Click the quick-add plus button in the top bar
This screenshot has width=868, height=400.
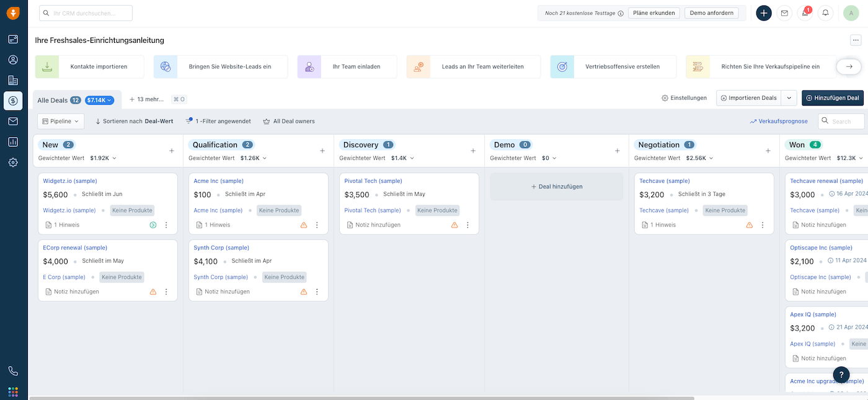[764, 12]
